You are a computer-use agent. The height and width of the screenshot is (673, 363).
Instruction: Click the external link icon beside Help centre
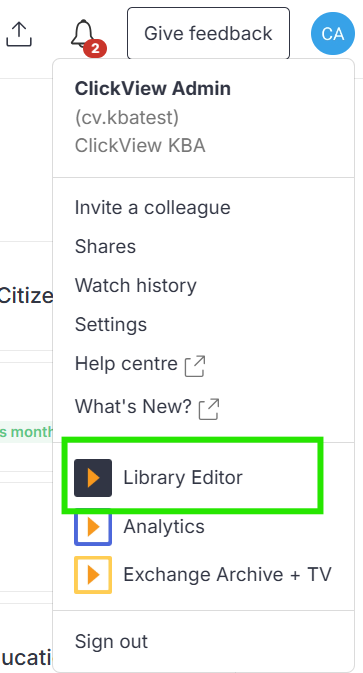point(194,366)
